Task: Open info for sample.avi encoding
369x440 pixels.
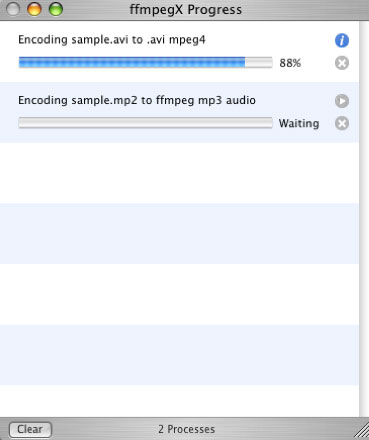Action: pos(342,41)
